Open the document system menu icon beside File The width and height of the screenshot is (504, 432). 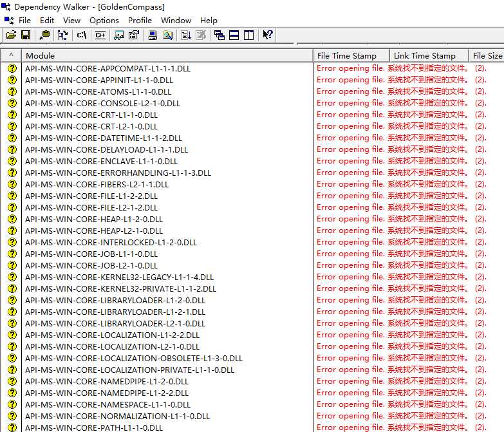coord(9,20)
